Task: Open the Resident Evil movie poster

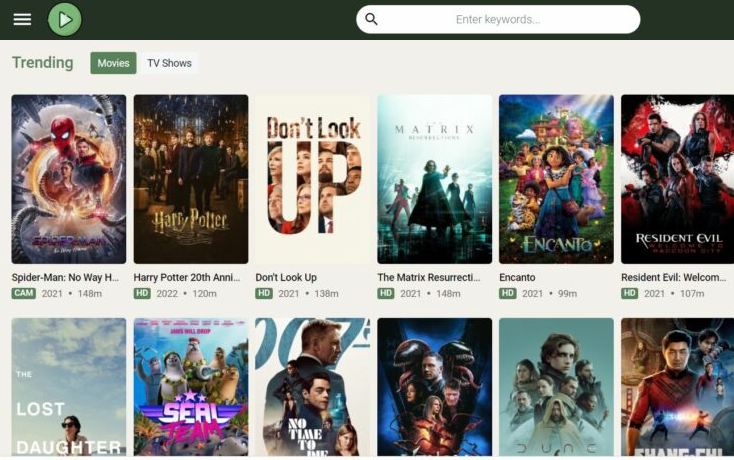Action: pos(677,179)
